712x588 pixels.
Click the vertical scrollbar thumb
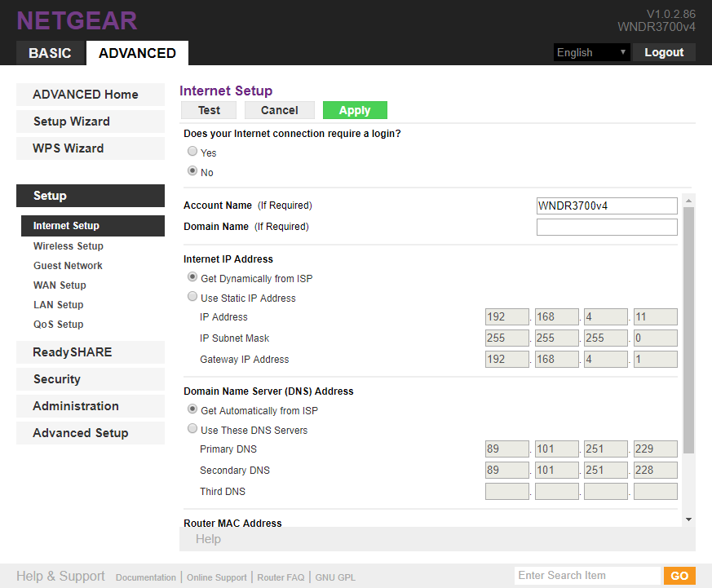click(689, 330)
